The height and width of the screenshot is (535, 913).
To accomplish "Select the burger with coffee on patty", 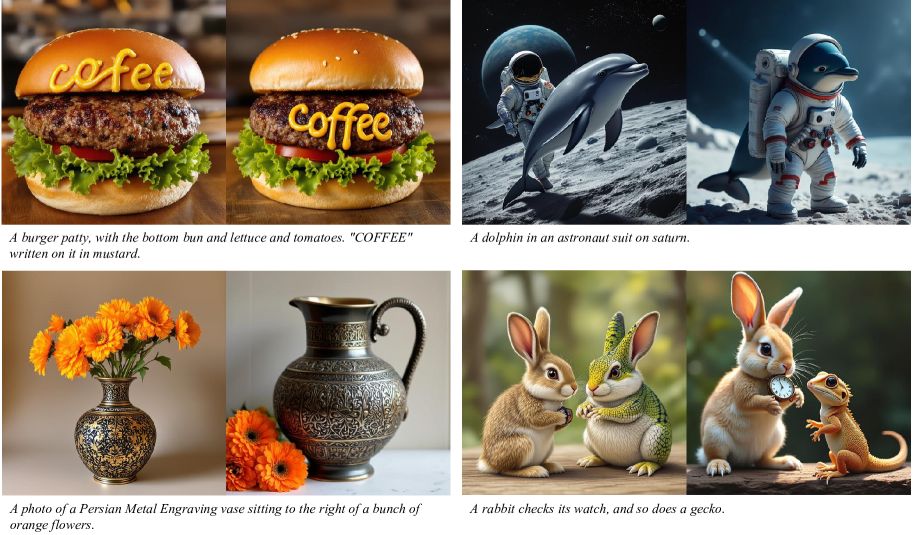I will 338,112.
